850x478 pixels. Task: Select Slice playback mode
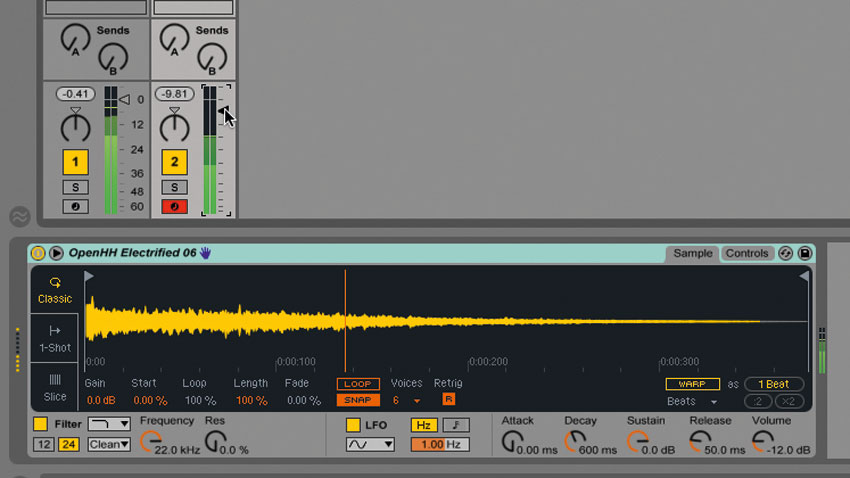(x=55, y=387)
